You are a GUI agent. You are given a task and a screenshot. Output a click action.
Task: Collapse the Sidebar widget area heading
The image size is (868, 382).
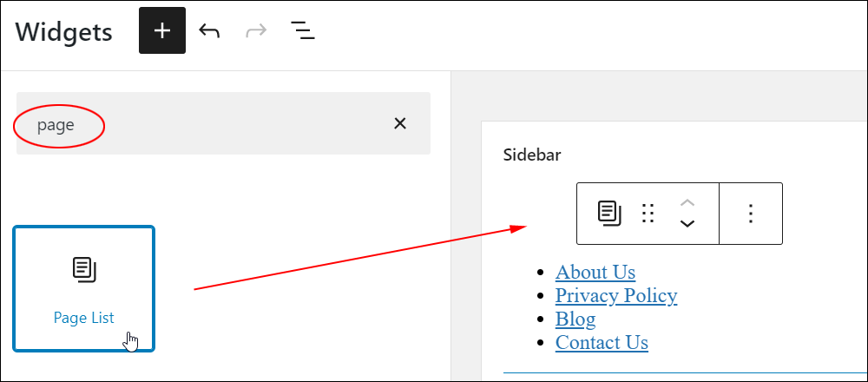532,155
